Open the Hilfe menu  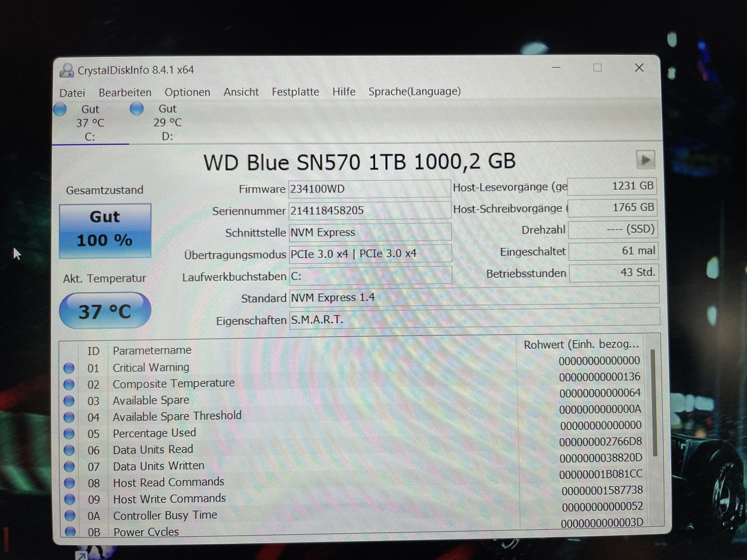pyautogui.click(x=344, y=91)
